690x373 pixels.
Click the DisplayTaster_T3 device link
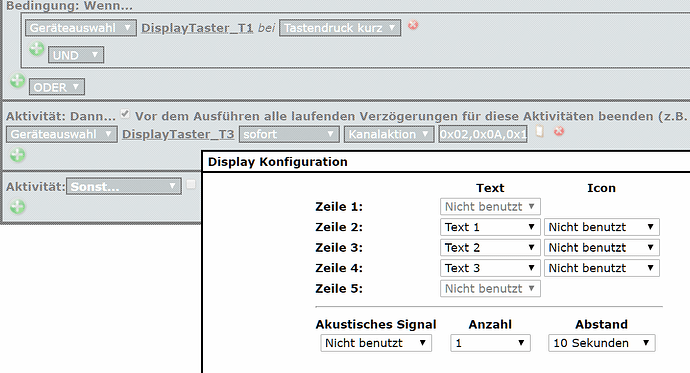pos(178,134)
